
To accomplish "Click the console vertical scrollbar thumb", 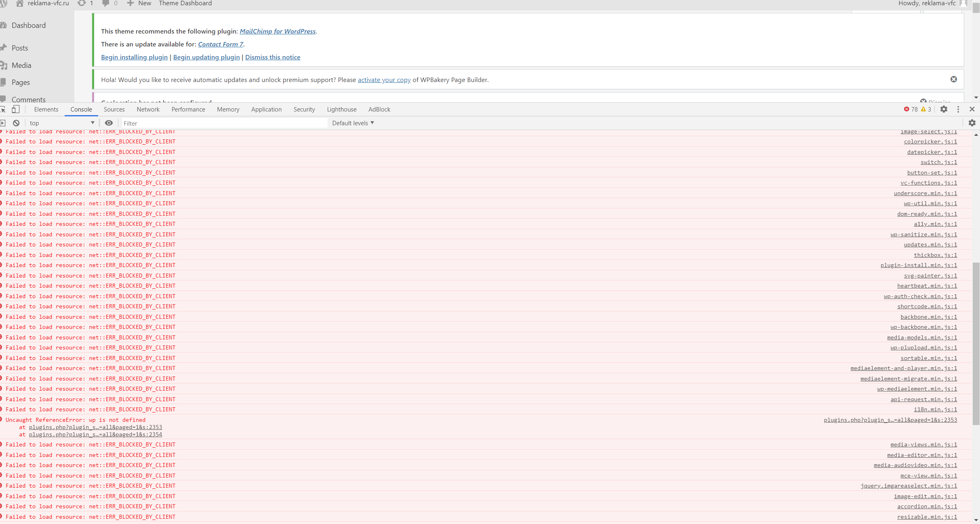I will coord(976,343).
